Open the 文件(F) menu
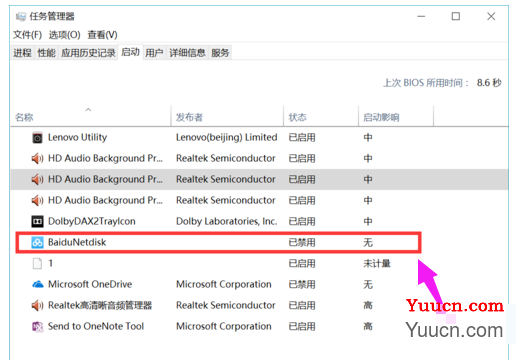This screenshot has width=516, height=360. point(27,35)
